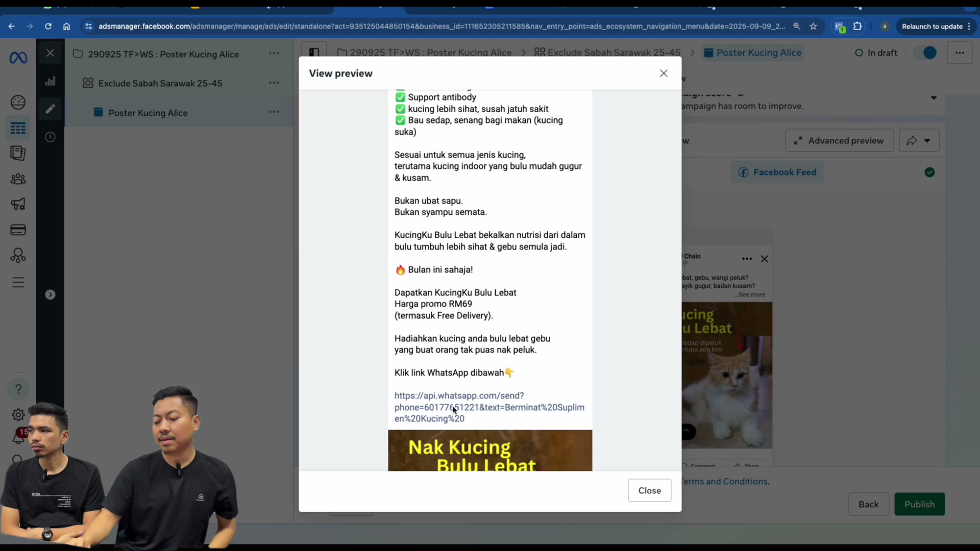
Task: Open the Help question mark icon
Action: 18,389
